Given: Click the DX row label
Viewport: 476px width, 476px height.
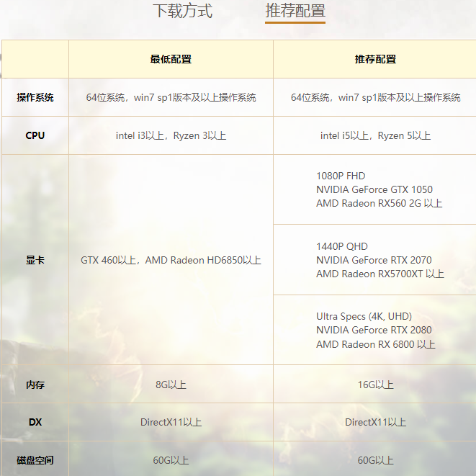Looking at the screenshot, I should click(x=35, y=422).
